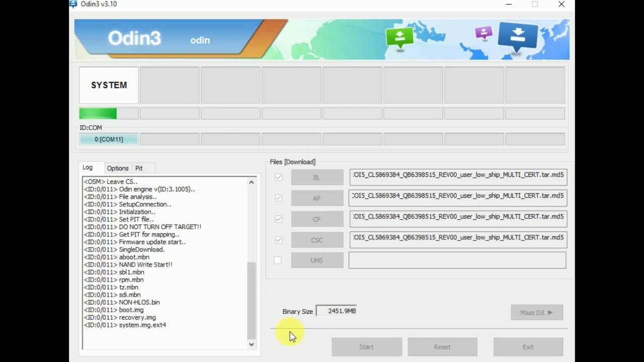
Task: Click the blue download icon in banner
Action: pyautogui.click(x=518, y=38)
